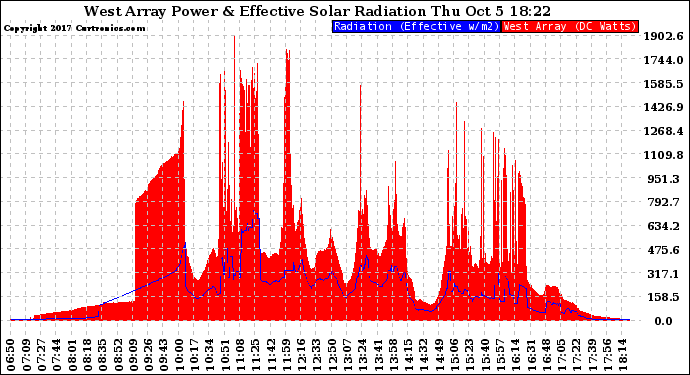Click the 16:48 time label
Image resolution: width=690 pixels, height=375 pixels.
[547, 355]
